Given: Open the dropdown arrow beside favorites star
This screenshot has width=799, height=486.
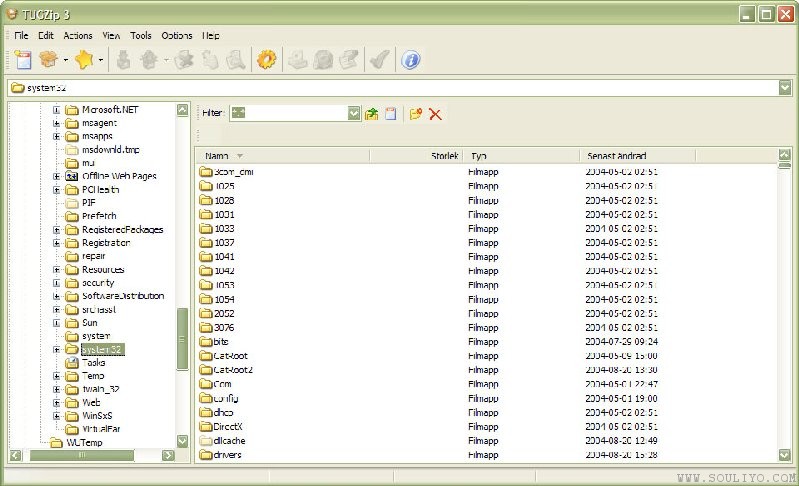Looking at the screenshot, I should (x=101, y=61).
